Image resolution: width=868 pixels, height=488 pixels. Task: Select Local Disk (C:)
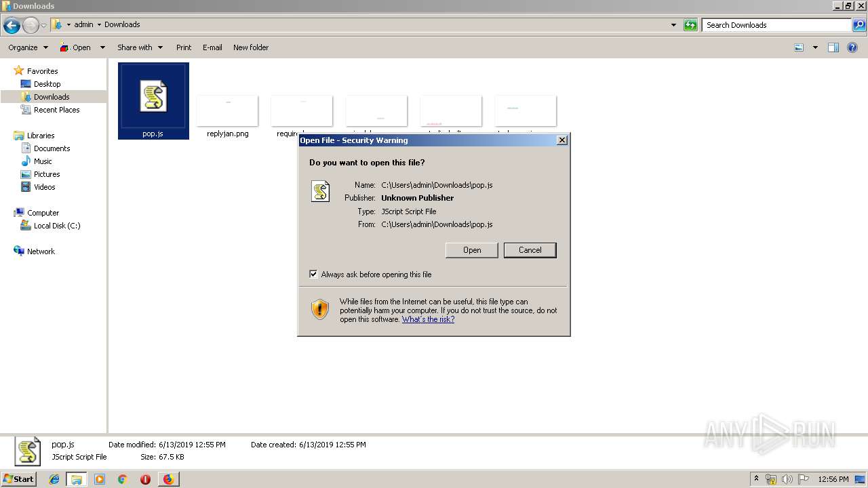57,226
